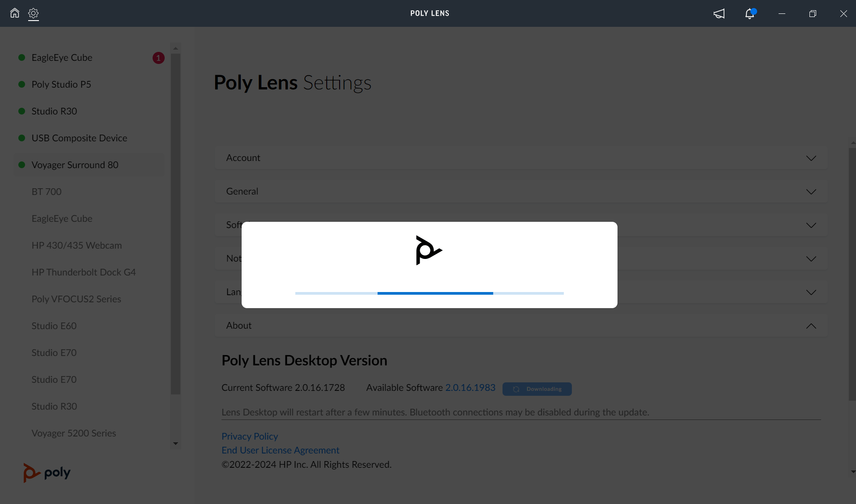Open the megaphone feedback icon
The width and height of the screenshot is (856, 504).
[x=719, y=13]
